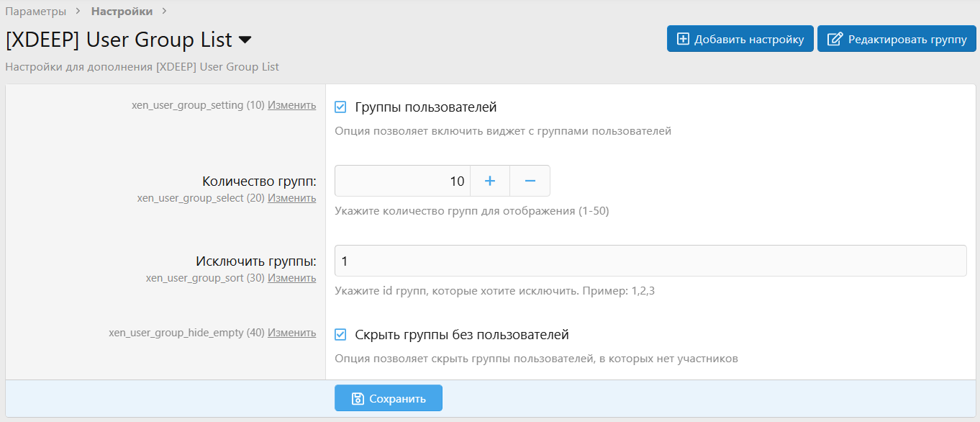
Task: Open 'Изменить' link for xen_user_group_select
Action: [291, 197]
